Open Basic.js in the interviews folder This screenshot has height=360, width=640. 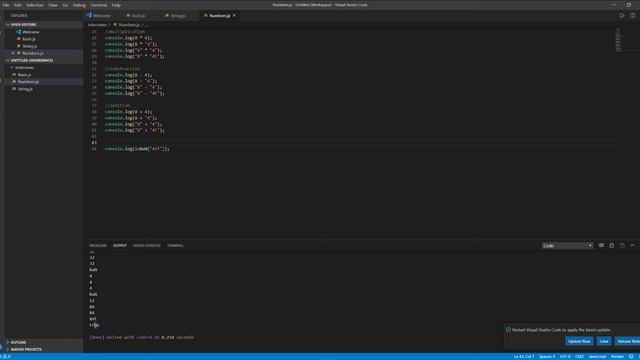pos(24,75)
